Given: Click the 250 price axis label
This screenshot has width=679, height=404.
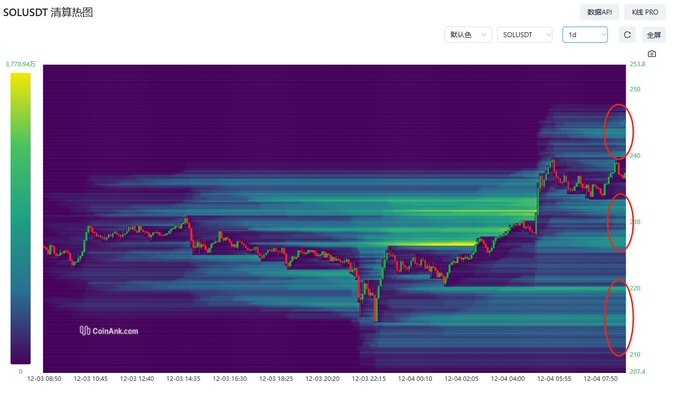Looking at the screenshot, I should tap(635, 89).
